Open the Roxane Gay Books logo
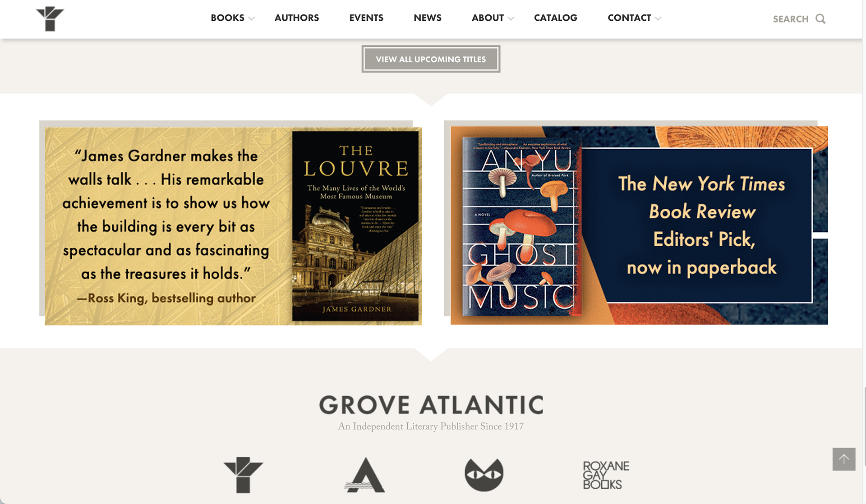Viewport: 866px width, 504px height. tap(606, 475)
